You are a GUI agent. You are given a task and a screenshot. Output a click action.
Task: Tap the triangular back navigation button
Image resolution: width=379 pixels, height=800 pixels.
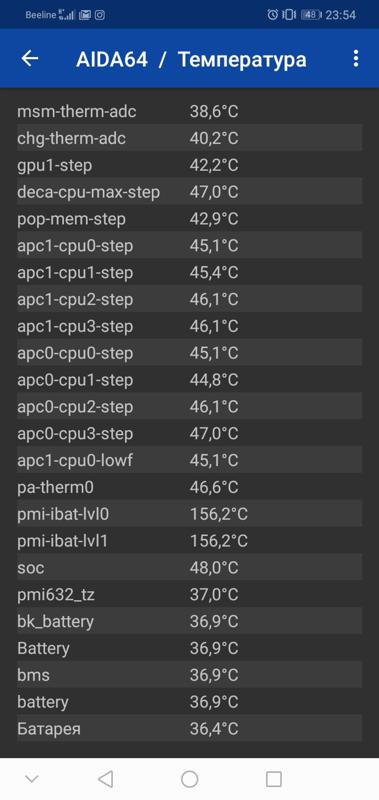105,779
